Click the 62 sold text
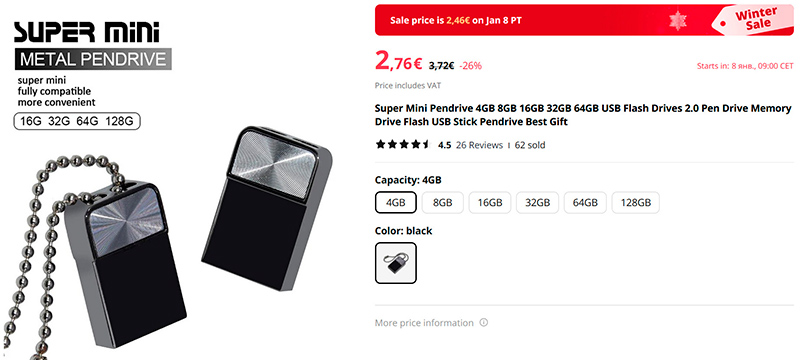The image size is (800, 360). point(530,145)
